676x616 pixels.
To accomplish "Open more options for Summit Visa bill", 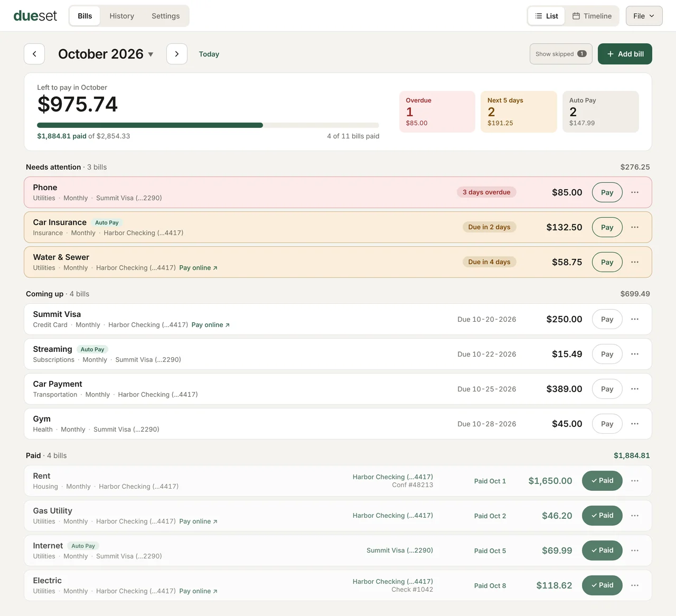I will (635, 319).
